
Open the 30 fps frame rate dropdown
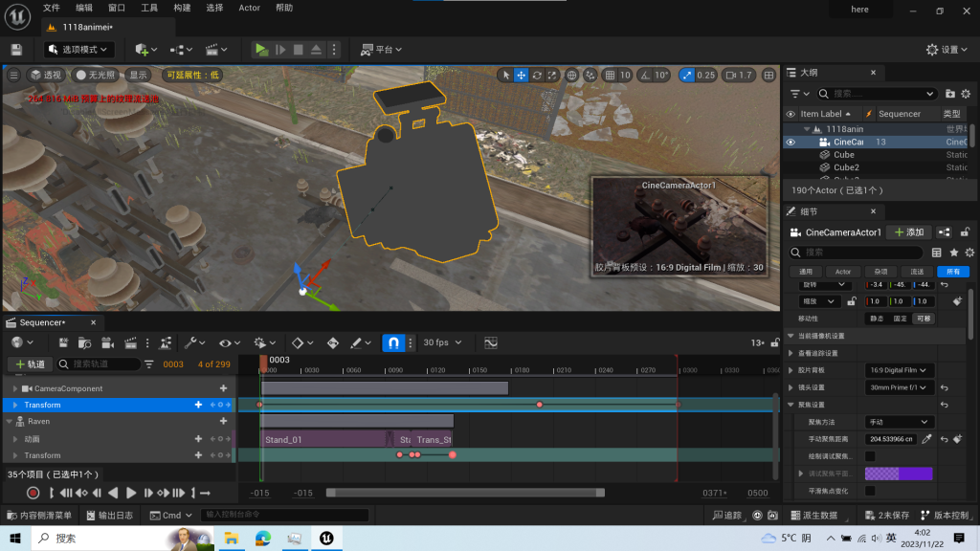[442, 342]
